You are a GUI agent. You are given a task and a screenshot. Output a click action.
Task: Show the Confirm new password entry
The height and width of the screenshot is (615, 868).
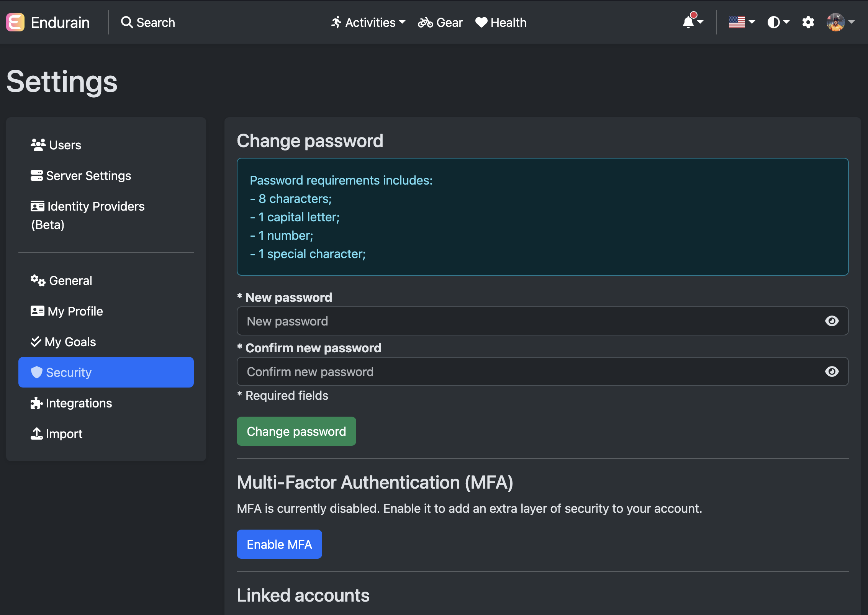(832, 371)
